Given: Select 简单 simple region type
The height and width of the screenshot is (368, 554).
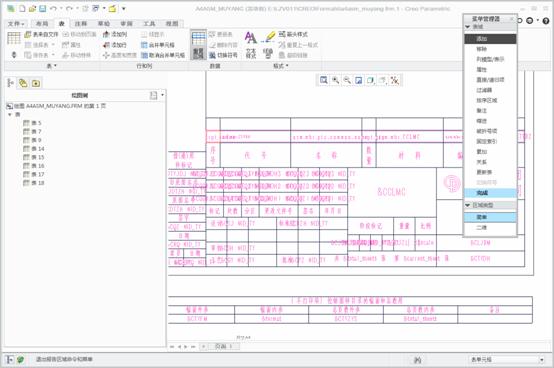Looking at the screenshot, I should 490,217.
